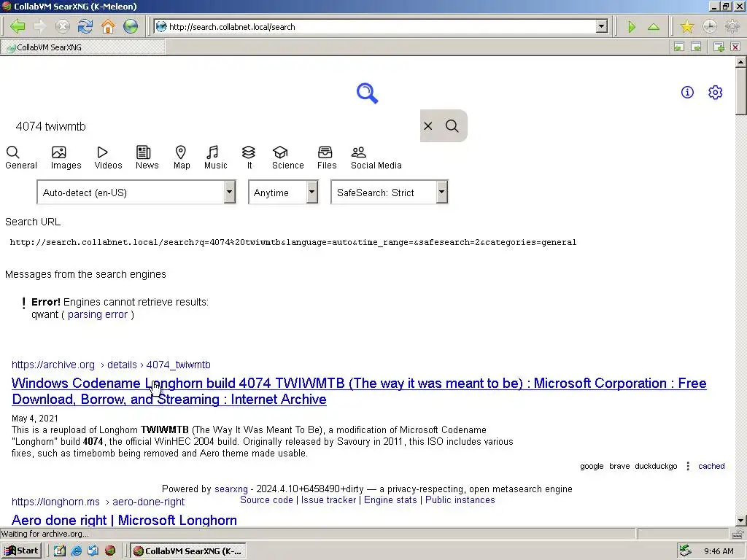The image size is (747, 560).
Task: Click the first quick launch notepad icon
Action: 60,551
